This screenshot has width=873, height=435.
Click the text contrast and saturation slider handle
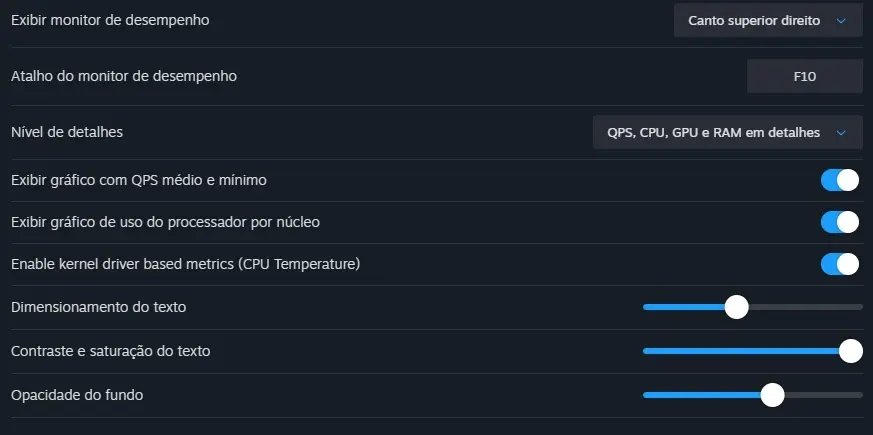851,351
